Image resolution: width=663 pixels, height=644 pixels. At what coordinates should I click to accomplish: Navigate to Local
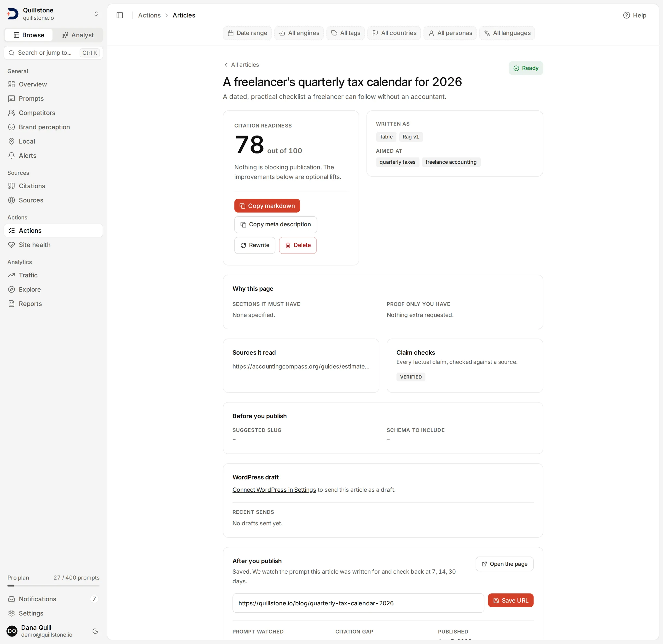(54, 141)
